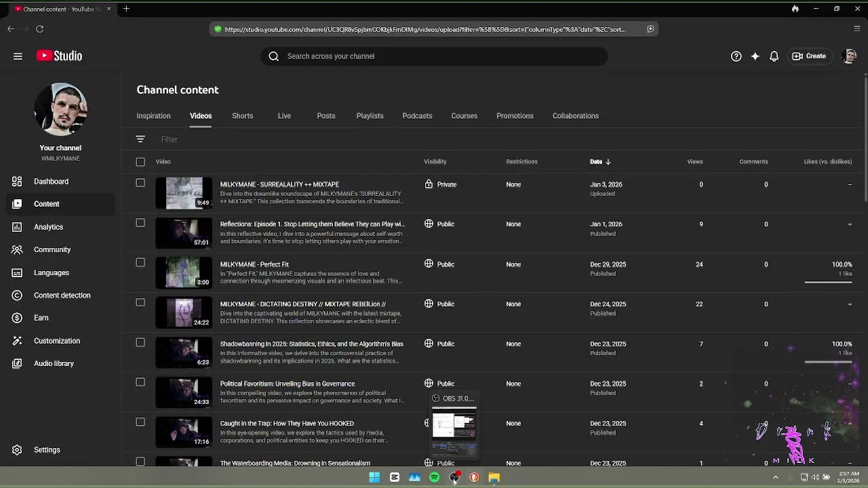This screenshot has width=868, height=488.
Task: Open the hamburger navigation menu
Action: [18, 56]
